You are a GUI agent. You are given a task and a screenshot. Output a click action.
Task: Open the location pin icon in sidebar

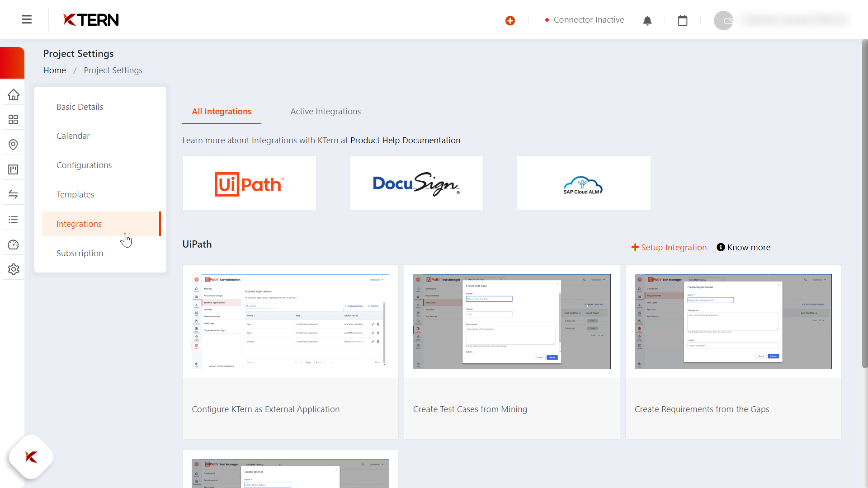tap(13, 145)
